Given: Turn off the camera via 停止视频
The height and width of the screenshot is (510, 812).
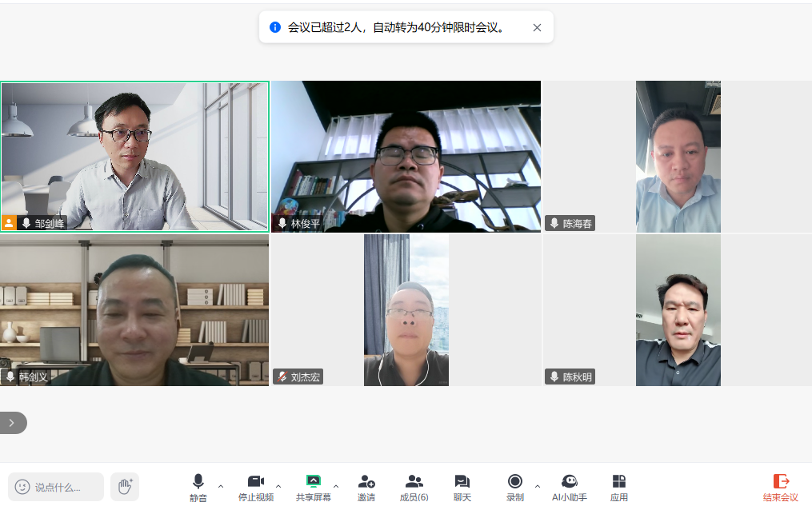Looking at the screenshot, I should tap(256, 487).
